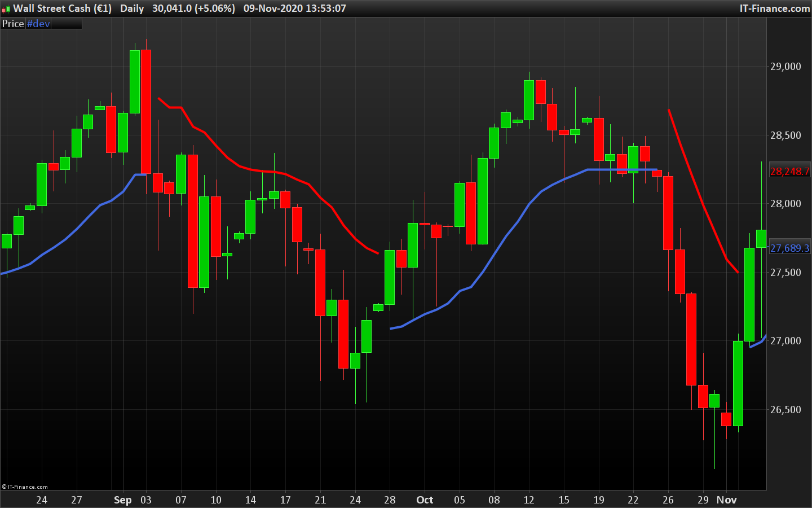Click the 26,500 price axis label
The width and height of the screenshot is (812, 508).
tap(785, 409)
